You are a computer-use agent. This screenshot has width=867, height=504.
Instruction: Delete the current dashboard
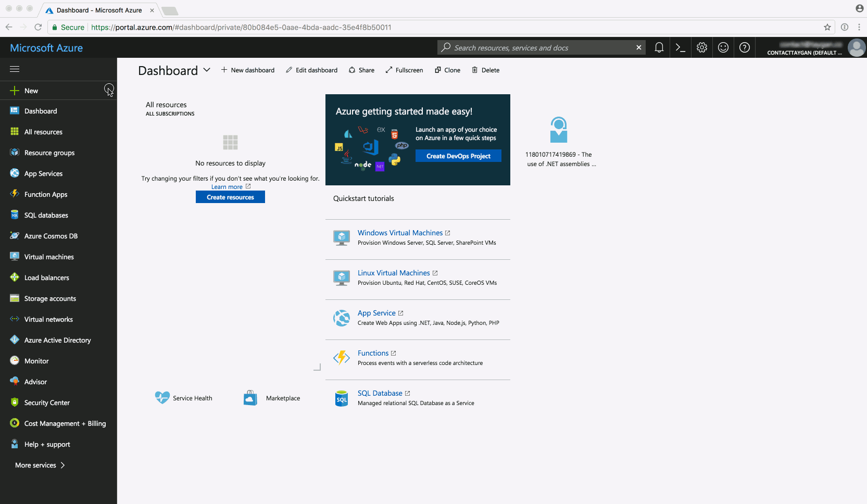pos(485,70)
